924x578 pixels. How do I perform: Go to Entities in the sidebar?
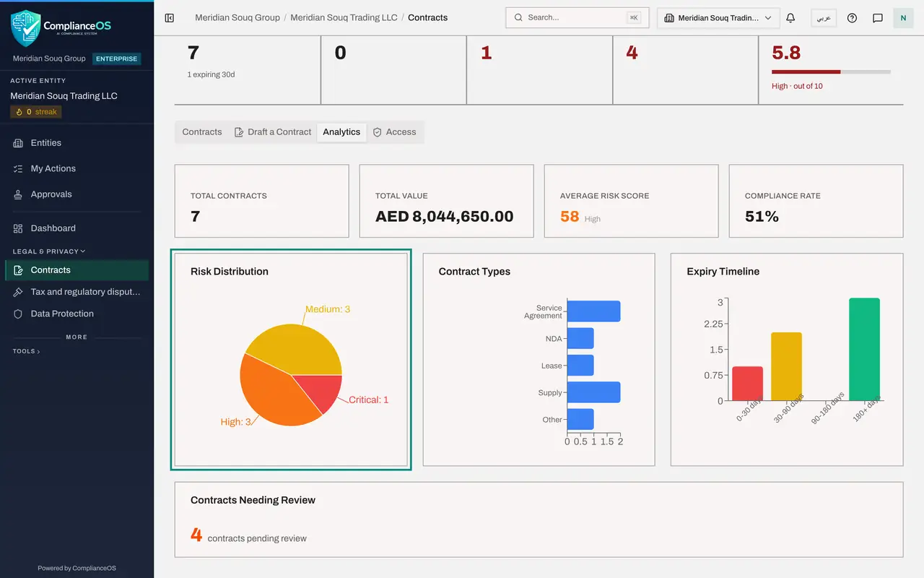pyautogui.click(x=77, y=143)
